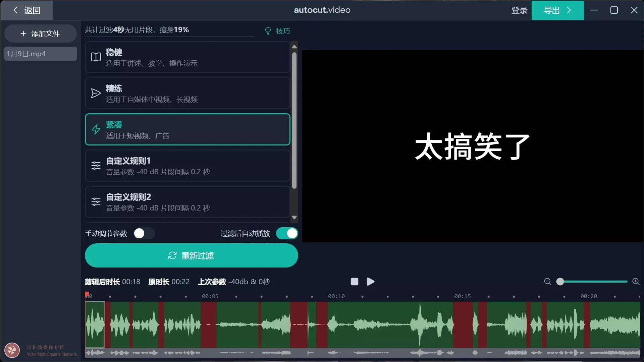Image resolution: width=644 pixels, height=362 pixels.
Task: Toggle the 手动调节参数 switch
Action: pyautogui.click(x=144, y=233)
